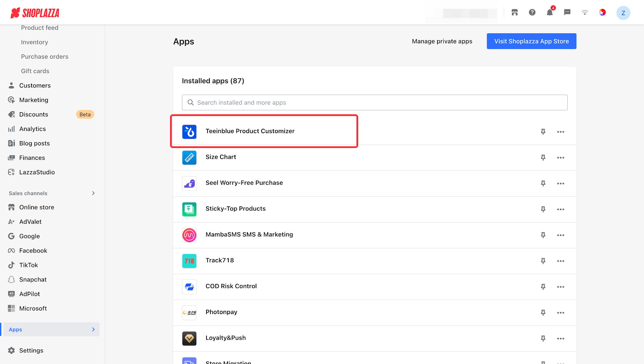The width and height of the screenshot is (644, 364).
Task: Pin the Size Chart app
Action: pos(543,157)
